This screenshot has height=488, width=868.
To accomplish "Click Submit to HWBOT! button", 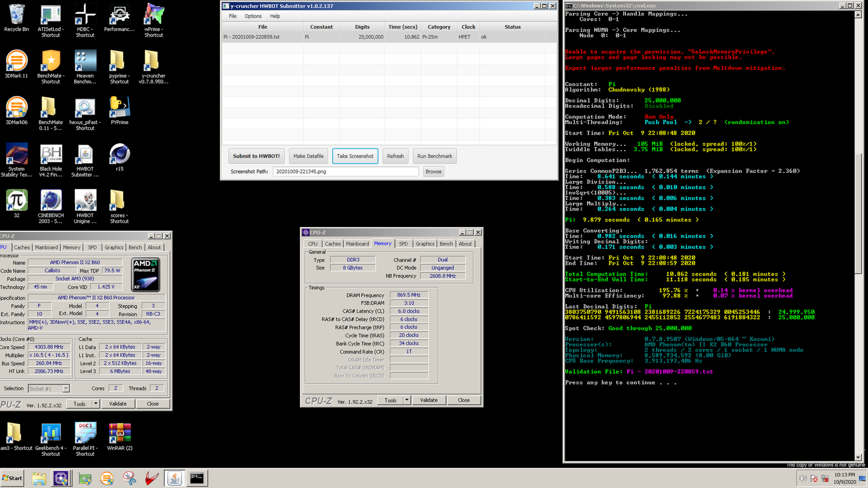I will click(x=256, y=156).
